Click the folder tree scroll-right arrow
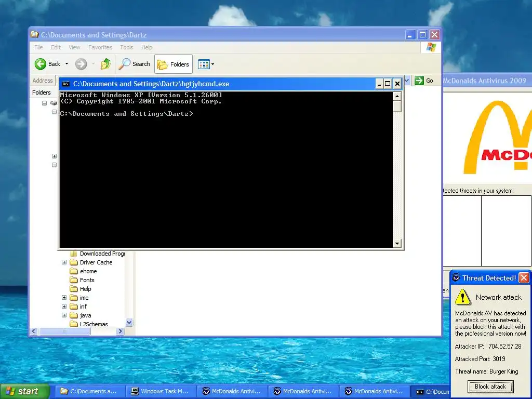Image resolution: width=532 pixels, height=399 pixels. [x=120, y=331]
